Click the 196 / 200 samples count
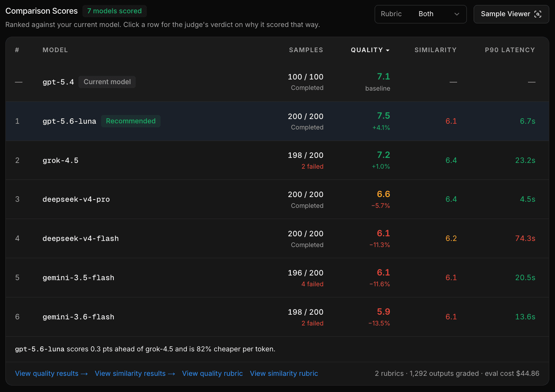Image resolution: width=555 pixels, height=392 pixels. click(x=306, y=273)
